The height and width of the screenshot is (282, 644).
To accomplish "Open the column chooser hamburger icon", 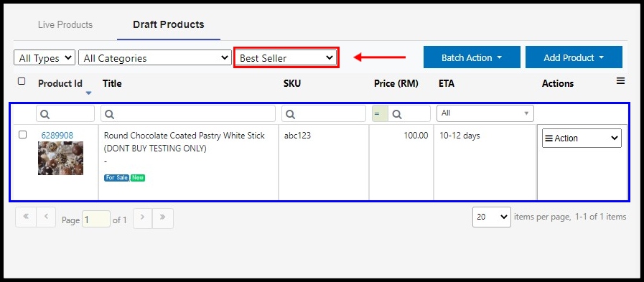I will [x=620, y=81].
